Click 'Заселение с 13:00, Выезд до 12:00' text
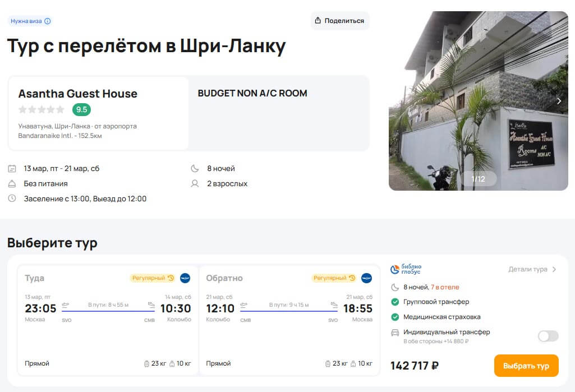Image resolution: width=575 pixels, height=392 pixels. click(x=85, y=199)
